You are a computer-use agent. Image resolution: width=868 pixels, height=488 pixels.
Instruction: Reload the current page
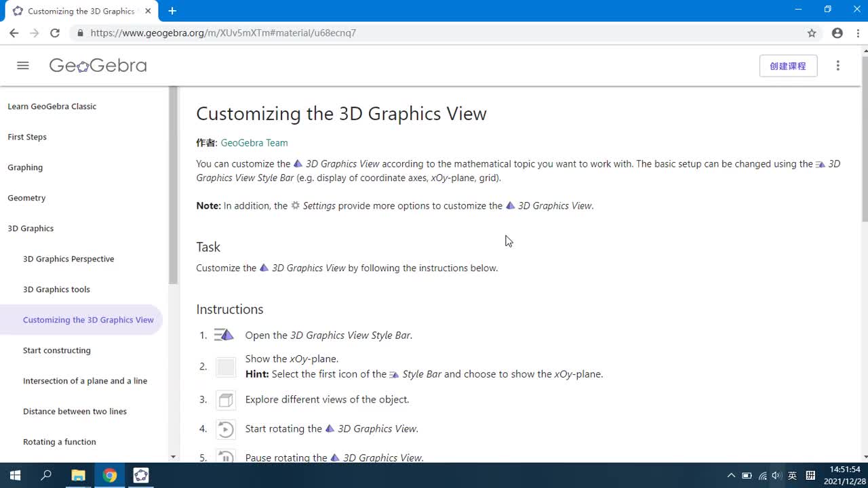pos(55,33)
